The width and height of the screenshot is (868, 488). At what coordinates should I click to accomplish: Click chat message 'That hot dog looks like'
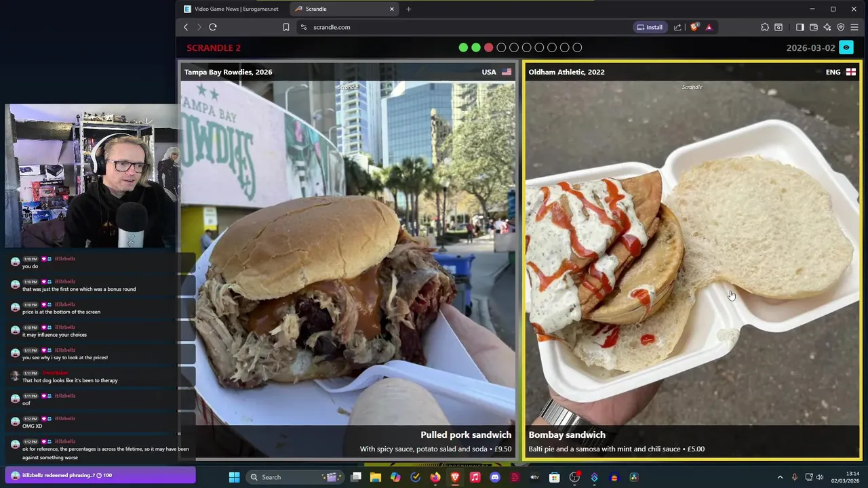pos(70,380)
